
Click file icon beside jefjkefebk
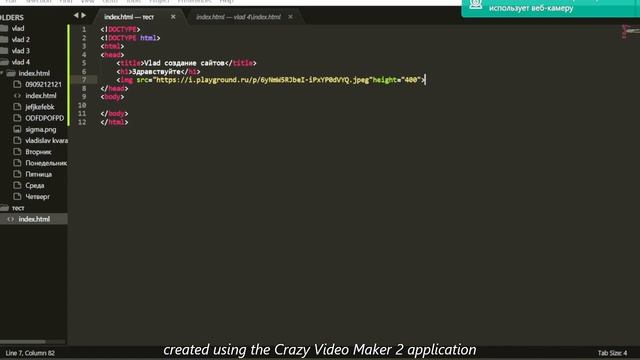pyautogui.click(x=17, y=107)
